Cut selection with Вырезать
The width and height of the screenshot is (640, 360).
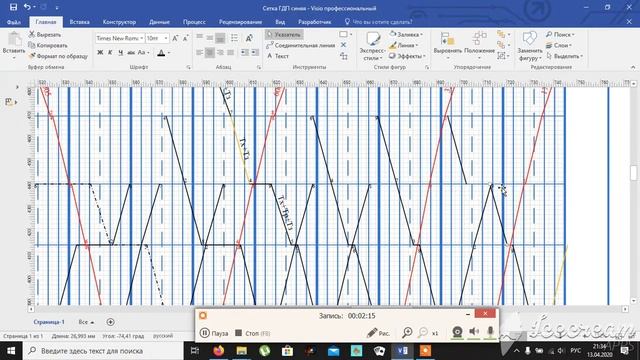(x=44, y=35)
